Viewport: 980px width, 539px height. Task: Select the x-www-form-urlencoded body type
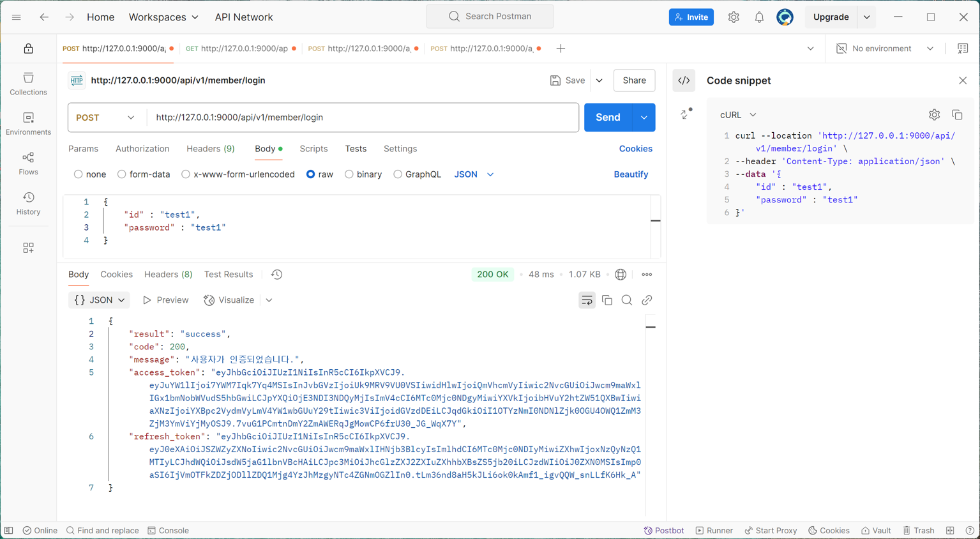point(186,174)
